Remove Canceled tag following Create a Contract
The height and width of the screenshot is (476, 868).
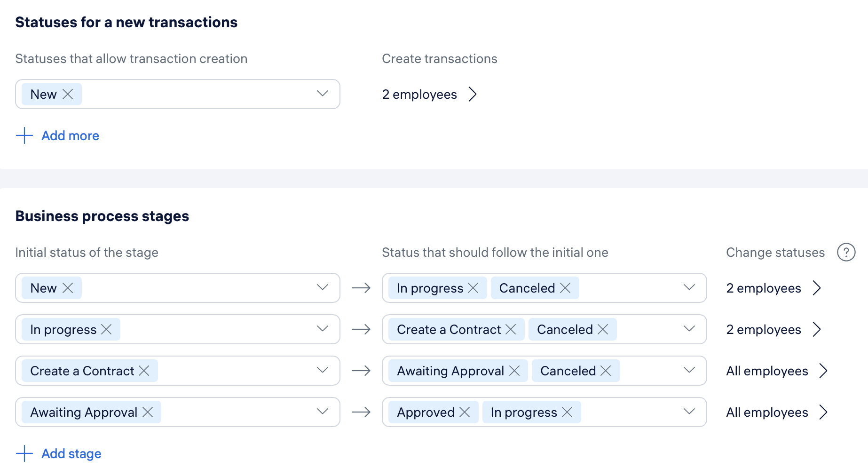tap(606, 371)
